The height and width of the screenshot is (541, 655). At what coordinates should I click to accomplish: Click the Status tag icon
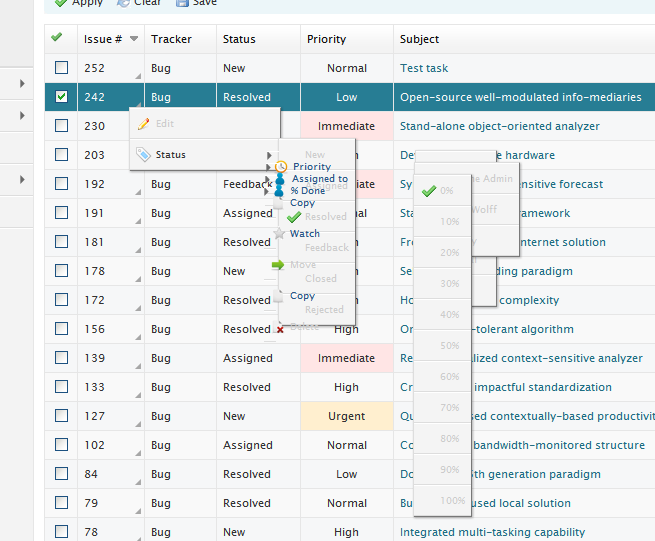click(x=143, y=155)
